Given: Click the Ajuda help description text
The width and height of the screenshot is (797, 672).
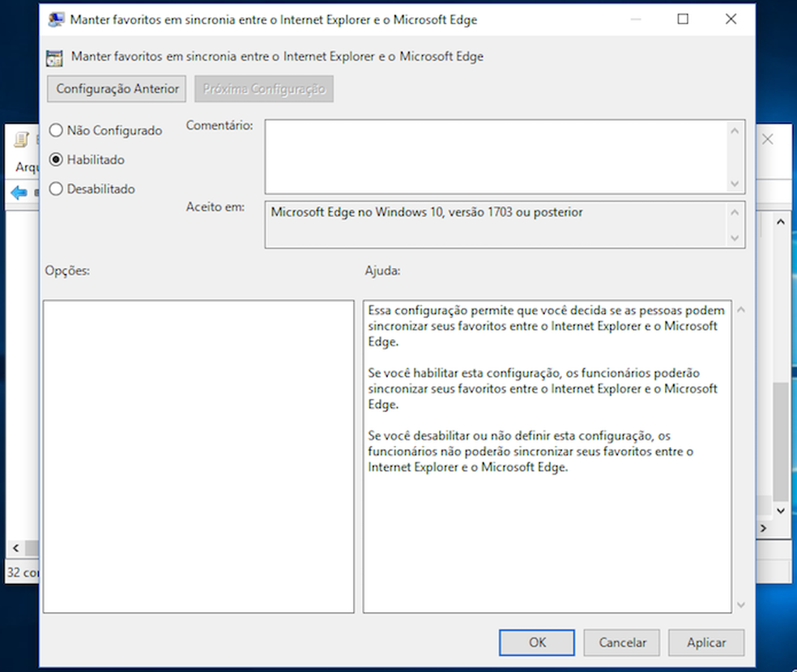Looking at the screenshot, I should pos(547,389).
